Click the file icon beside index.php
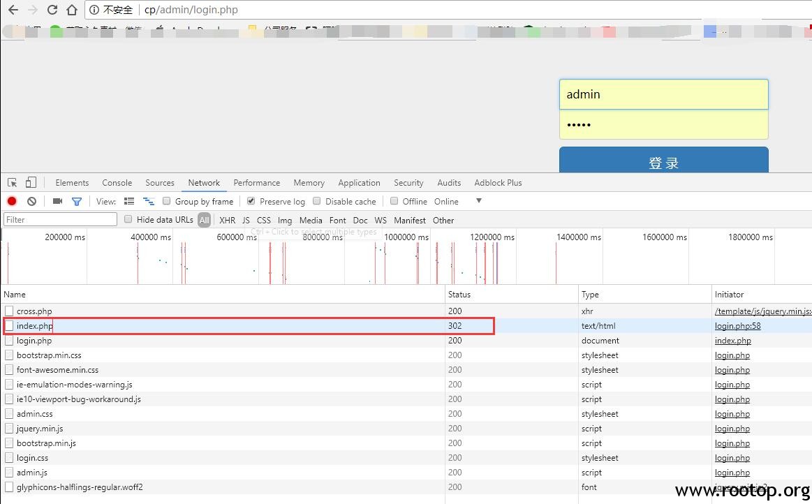Screen dimensions: 812x504 point(9,326)
